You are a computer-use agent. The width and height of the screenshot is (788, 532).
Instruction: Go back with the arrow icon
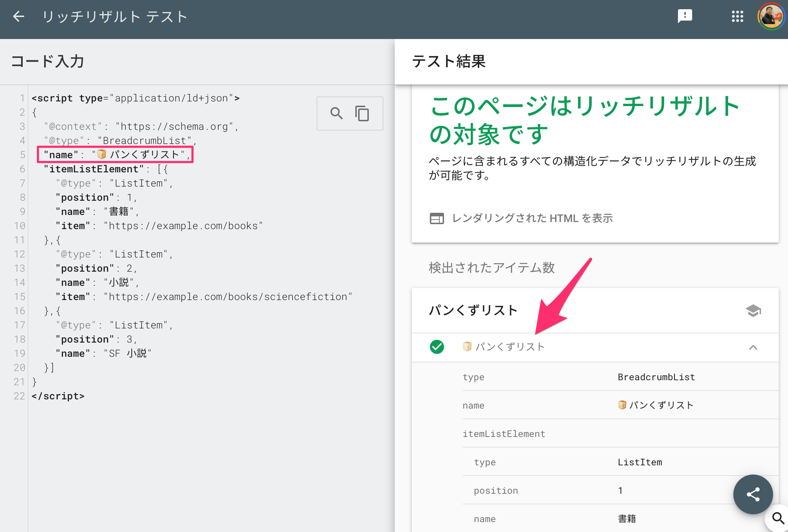point(18,16)
